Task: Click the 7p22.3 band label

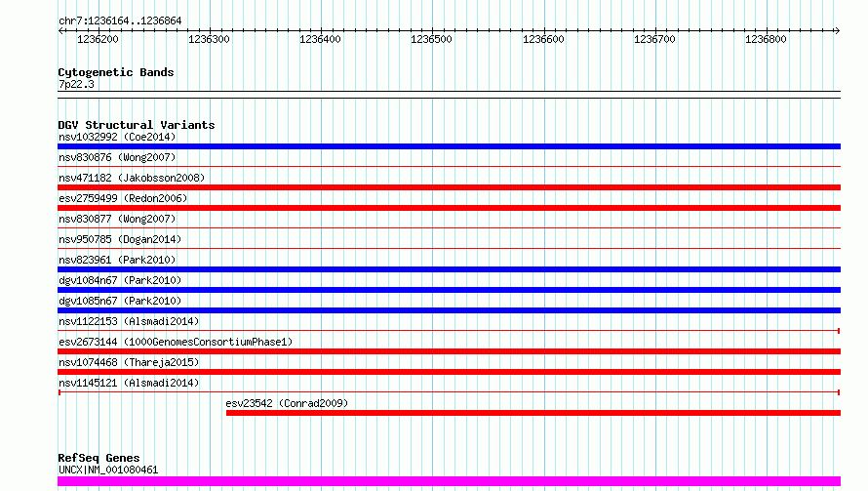Action: (x=76, y=84)
